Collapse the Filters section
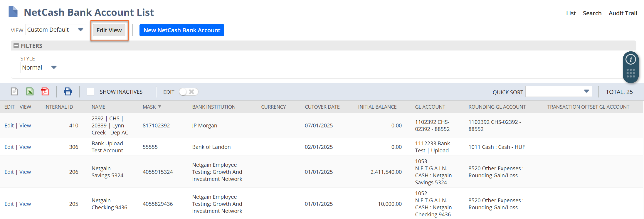Image resolution: width=644 pixels, height=219 pixels. (16, 46)
